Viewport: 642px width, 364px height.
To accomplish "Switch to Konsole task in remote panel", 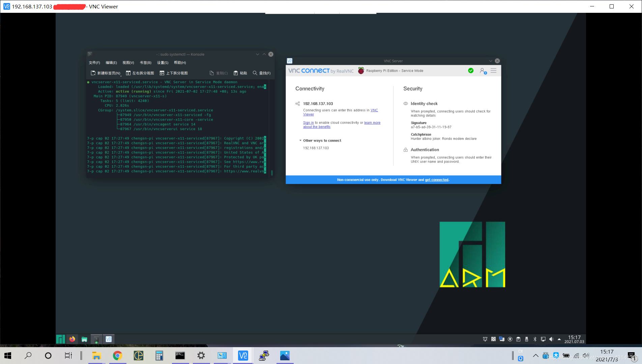I will (96, 339).
